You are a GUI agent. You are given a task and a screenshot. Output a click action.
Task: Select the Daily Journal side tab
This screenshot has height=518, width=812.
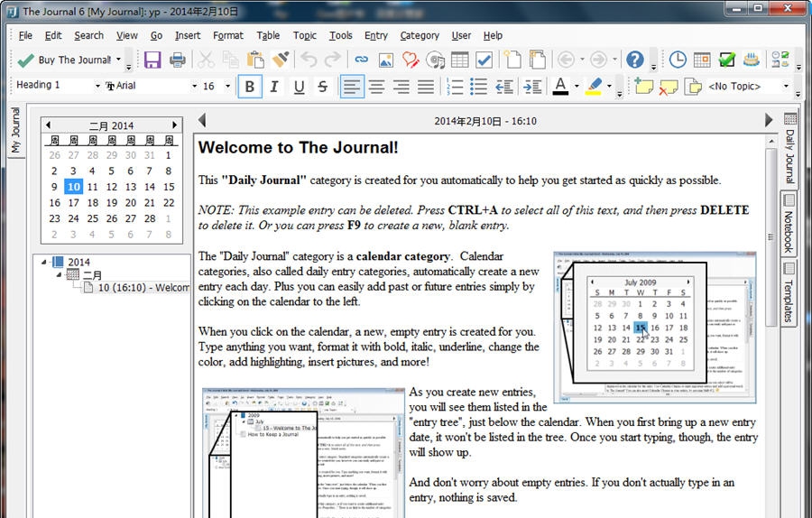click(789, 150)
